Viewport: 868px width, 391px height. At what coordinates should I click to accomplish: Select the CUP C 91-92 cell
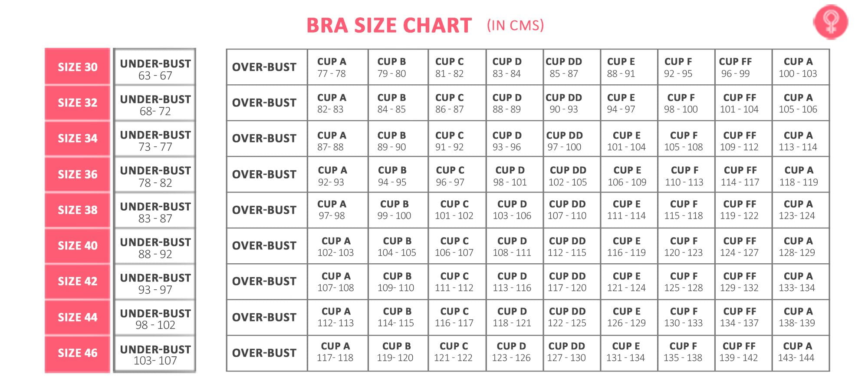[449, 141]
